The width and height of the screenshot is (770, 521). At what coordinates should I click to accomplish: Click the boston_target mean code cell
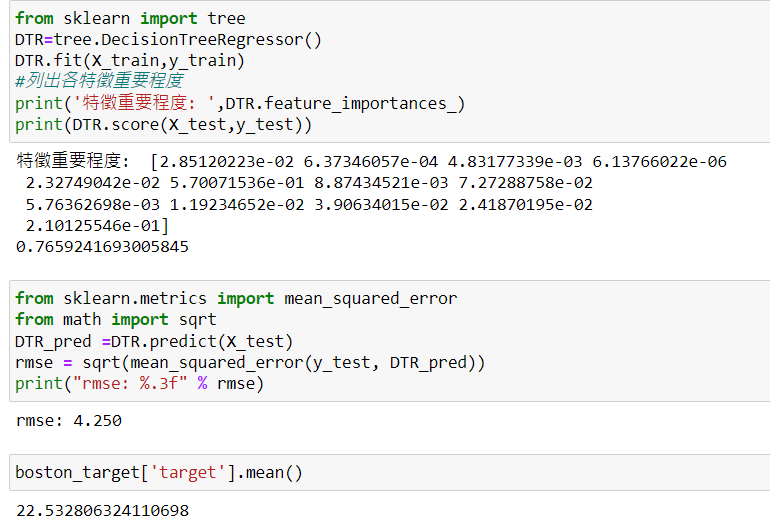[x=390, y=472]
